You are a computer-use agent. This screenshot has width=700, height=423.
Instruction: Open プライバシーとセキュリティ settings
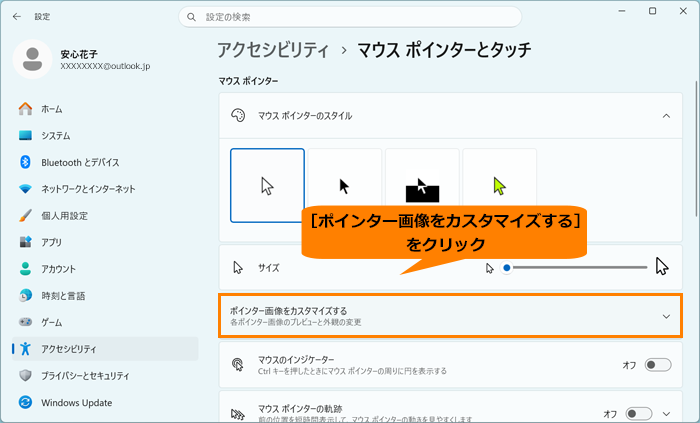click(x=105, y=376)
